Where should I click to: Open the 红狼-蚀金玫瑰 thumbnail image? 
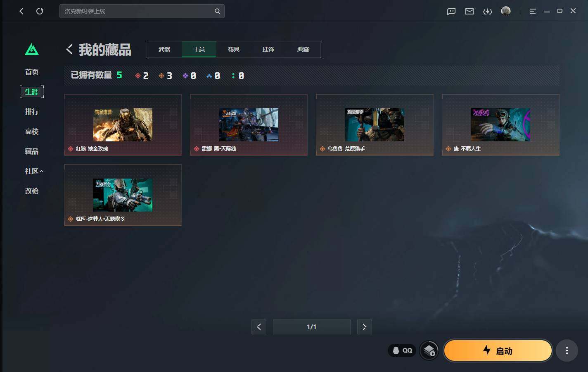(x=123, y=125)
